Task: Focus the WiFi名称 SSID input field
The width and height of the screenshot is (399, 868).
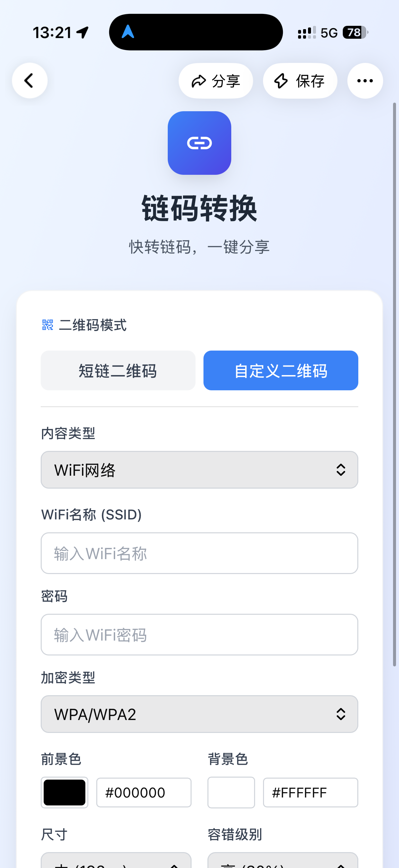Action: click(x=199, y=553)
